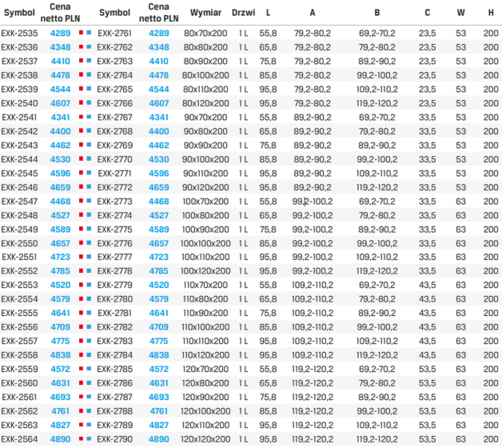Select symbol EXK-2535

pyautogui.click(x=19, y=34)
